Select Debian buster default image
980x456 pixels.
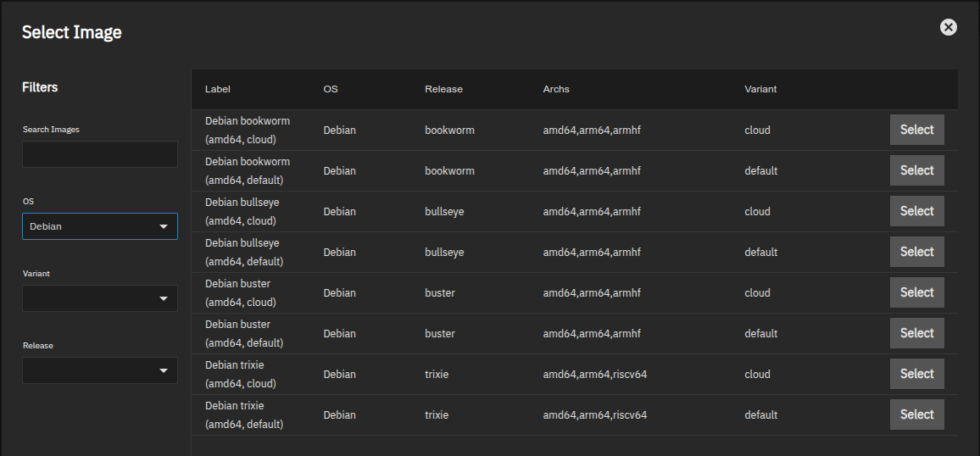[x=917, y=332]
